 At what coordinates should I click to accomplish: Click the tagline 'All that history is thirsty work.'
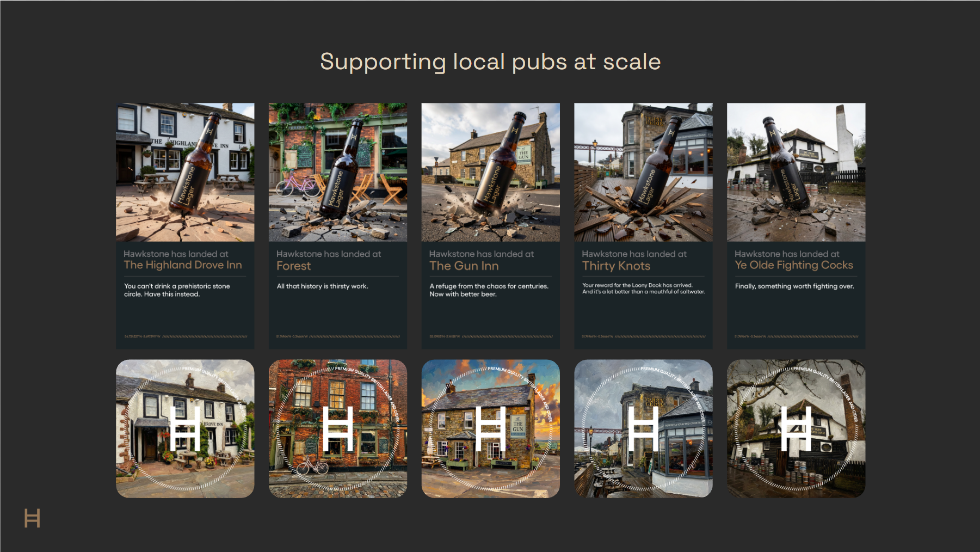[323, 286]
